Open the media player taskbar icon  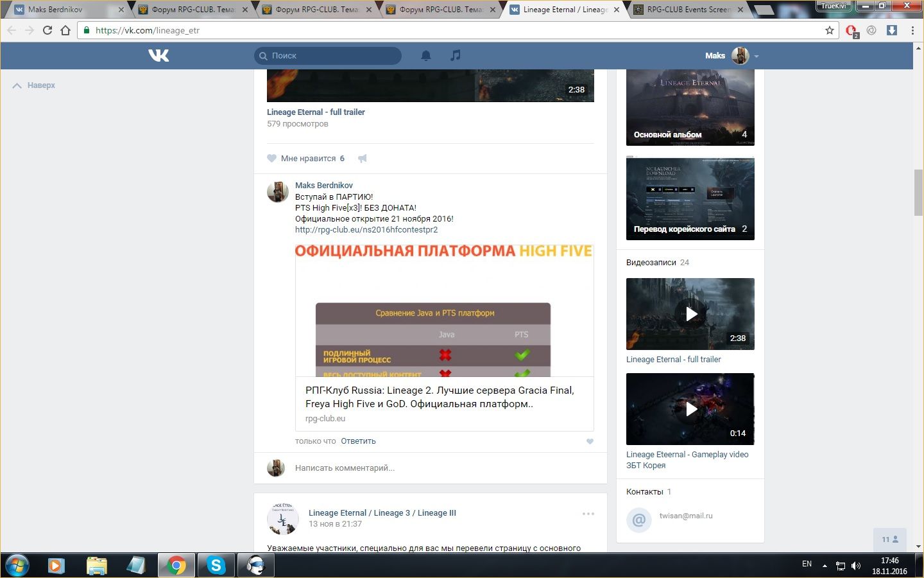click(56, 566)
